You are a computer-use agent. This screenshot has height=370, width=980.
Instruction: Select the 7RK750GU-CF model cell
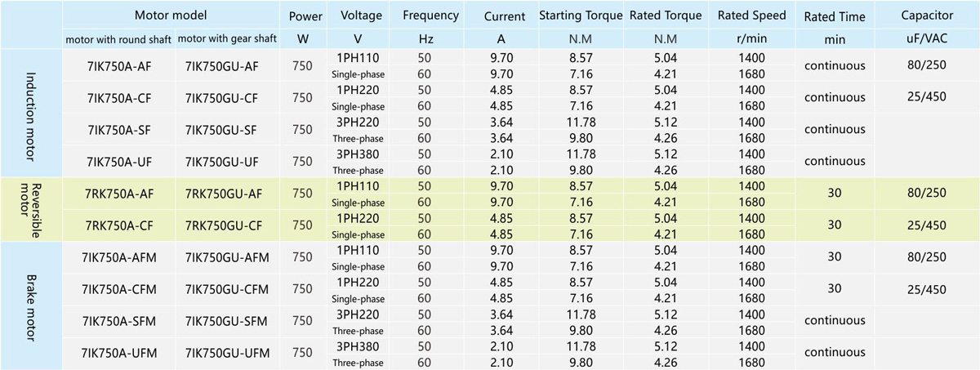222,225
